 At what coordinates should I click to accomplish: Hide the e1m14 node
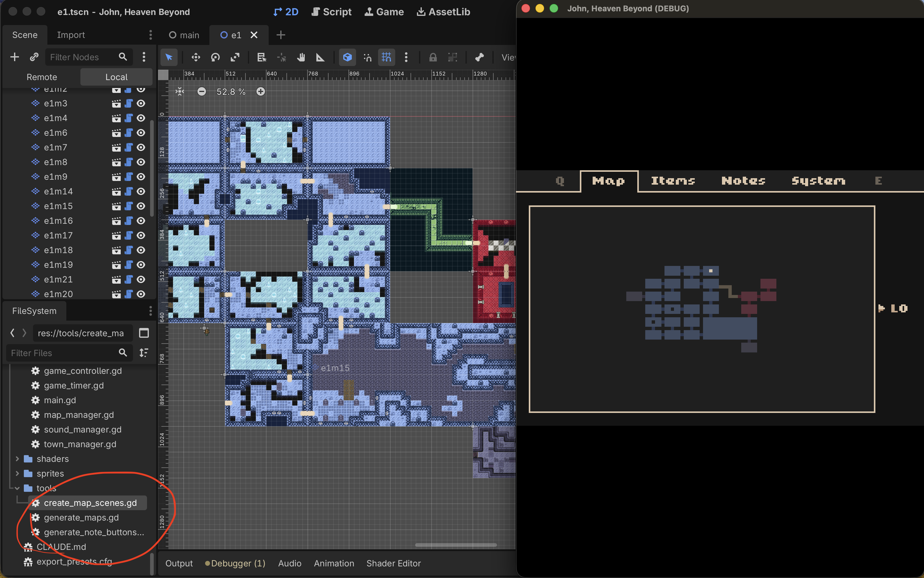pyautogui.click(x=141, y=192)
